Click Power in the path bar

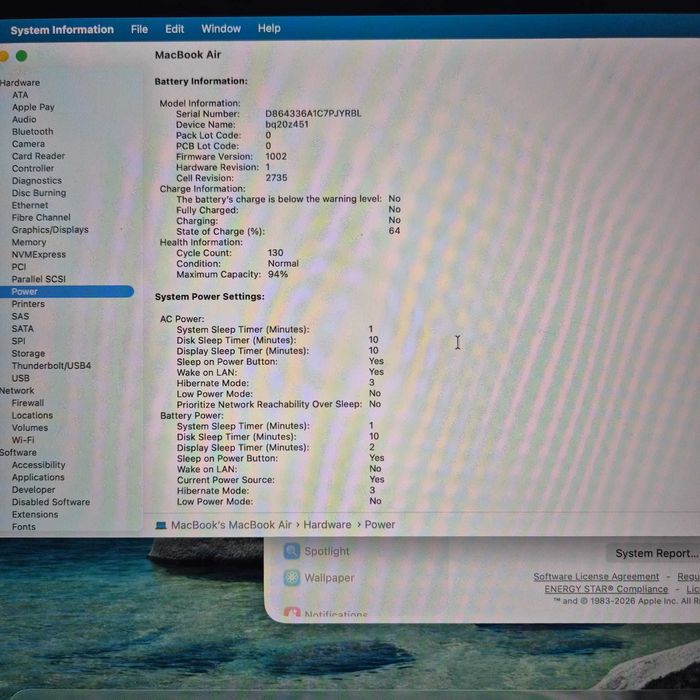tap(380, 525)
